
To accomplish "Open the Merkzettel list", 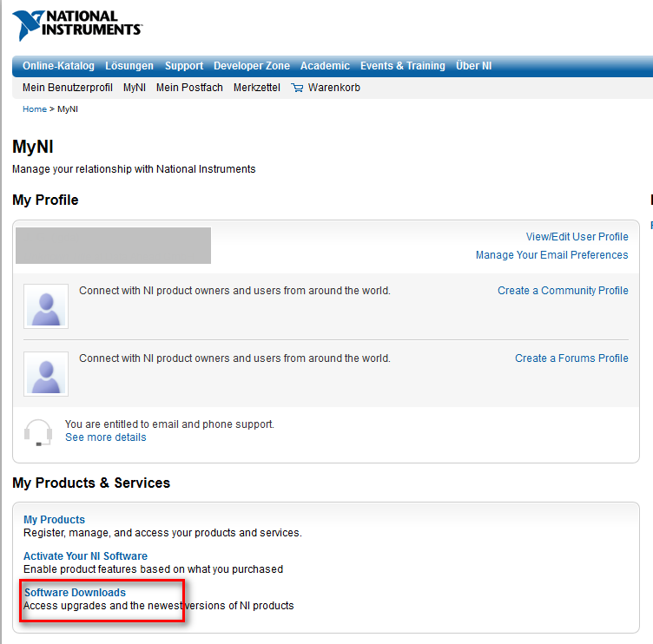I will 256,88.
